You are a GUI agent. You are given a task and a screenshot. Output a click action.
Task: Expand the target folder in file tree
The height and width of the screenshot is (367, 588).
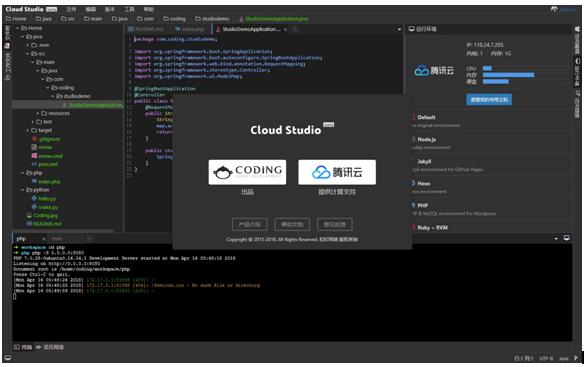[x=27, y=130]
